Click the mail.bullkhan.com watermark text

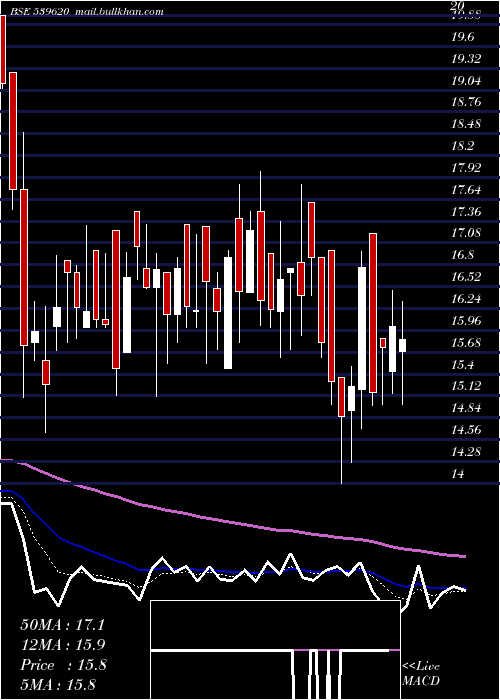[x=120, y=12]
